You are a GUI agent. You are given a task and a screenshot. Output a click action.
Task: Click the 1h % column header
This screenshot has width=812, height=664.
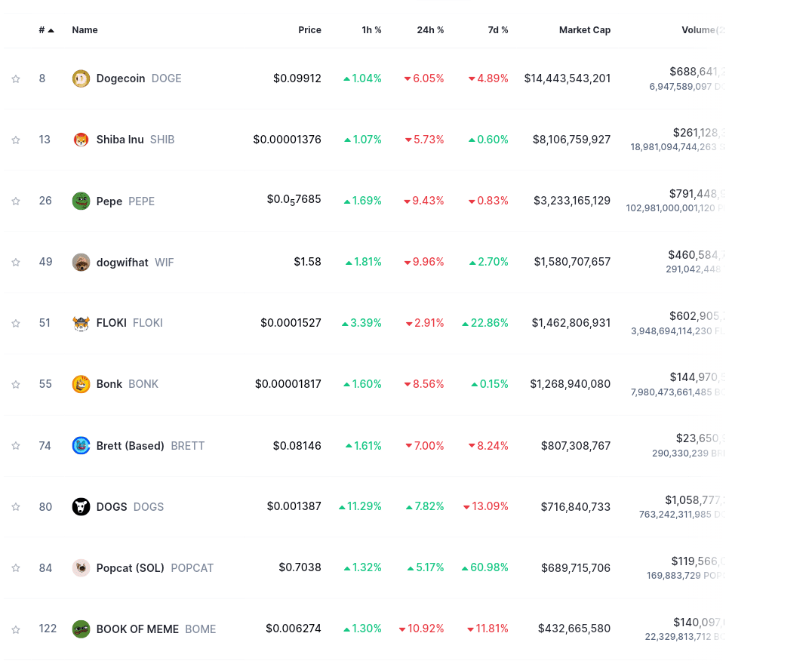click(371, 30)
